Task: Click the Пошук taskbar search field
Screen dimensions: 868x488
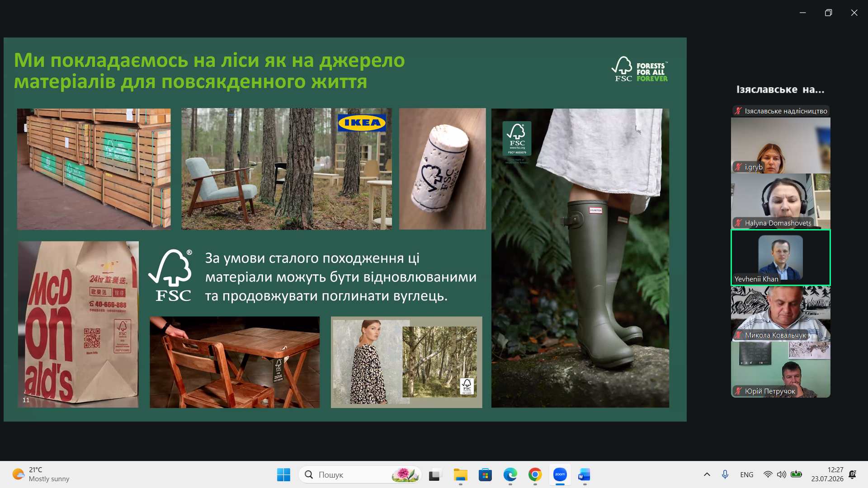Action: (x=360, y=474)
